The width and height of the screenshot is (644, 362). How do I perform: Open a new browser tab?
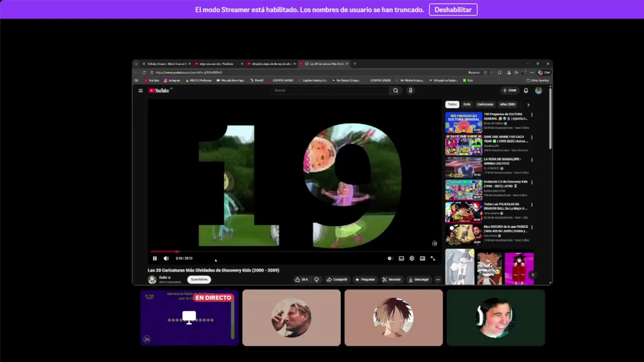pyautogui.click(x=355, y=64)
